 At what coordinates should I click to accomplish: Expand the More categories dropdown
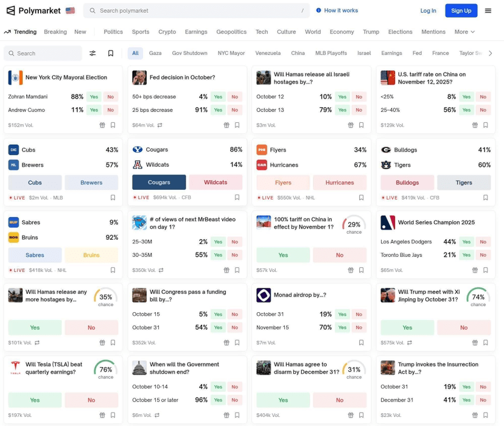coord(464,32)
